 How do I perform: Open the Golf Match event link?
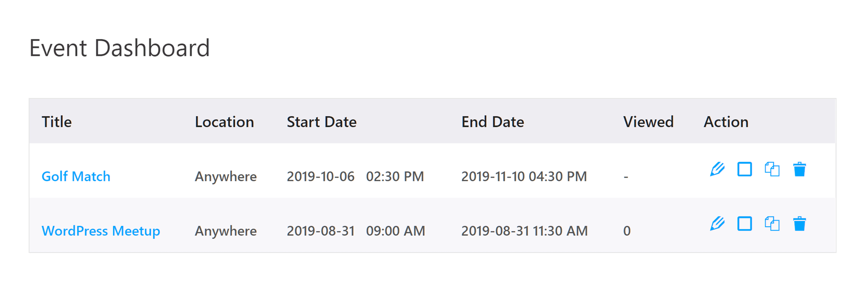click(x=76, y=176)
